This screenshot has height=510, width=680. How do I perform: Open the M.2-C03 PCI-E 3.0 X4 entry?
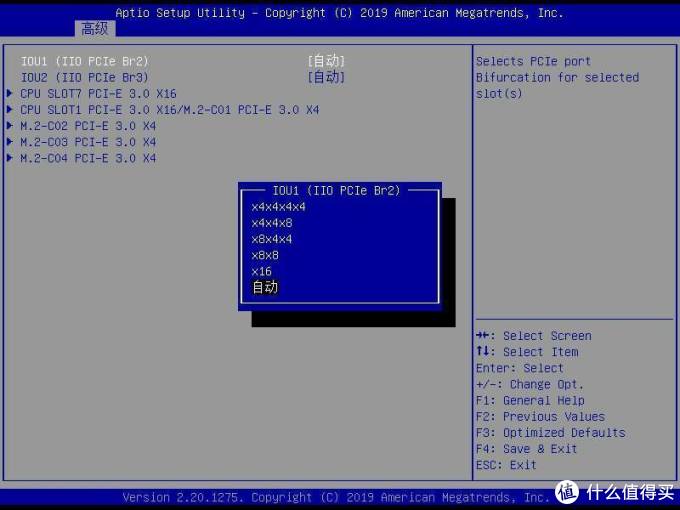tap(88, 142)
